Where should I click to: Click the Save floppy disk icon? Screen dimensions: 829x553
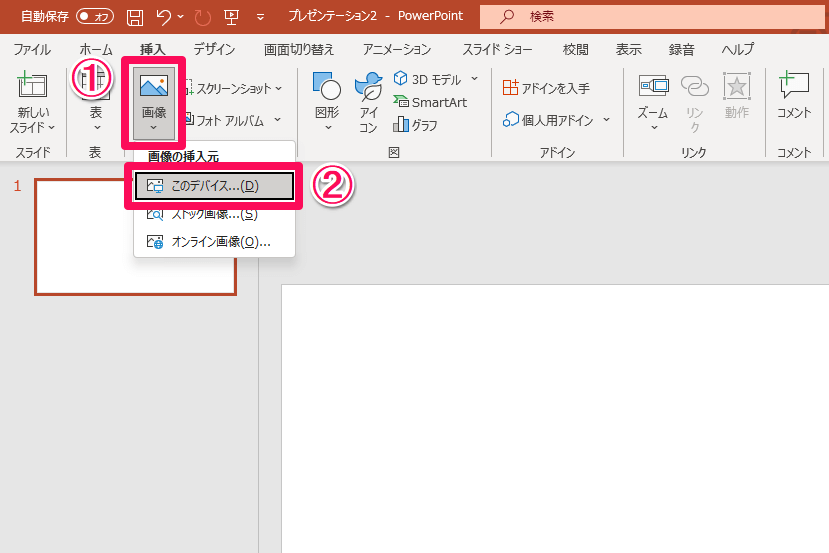click(x=135, y=17)
